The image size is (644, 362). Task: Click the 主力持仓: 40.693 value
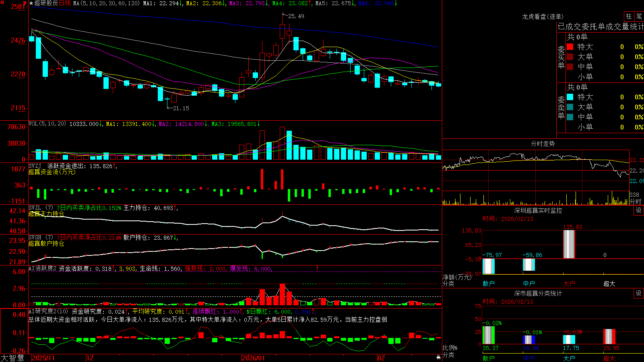150,208
